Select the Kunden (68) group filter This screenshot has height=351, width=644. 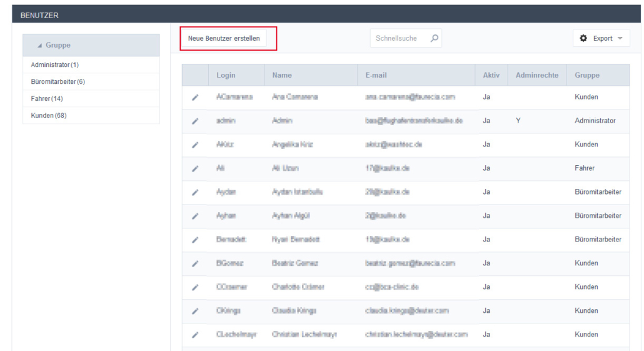point(49,115)
